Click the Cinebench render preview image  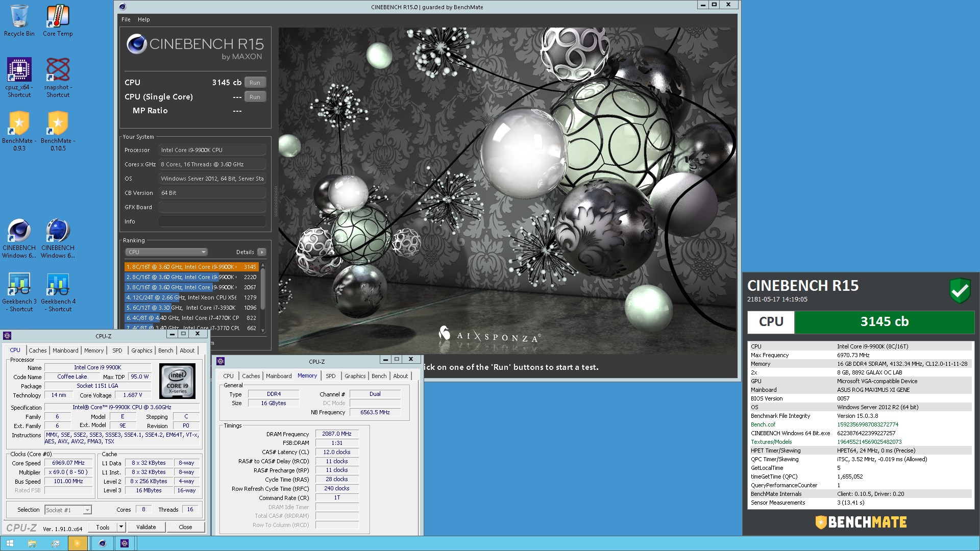click(x=507, y=190)
